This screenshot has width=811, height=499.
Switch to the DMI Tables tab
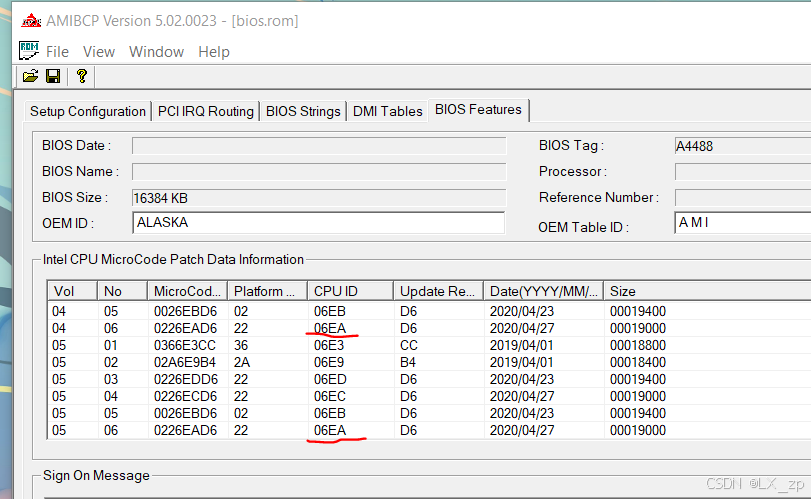(x=387, y=111)
